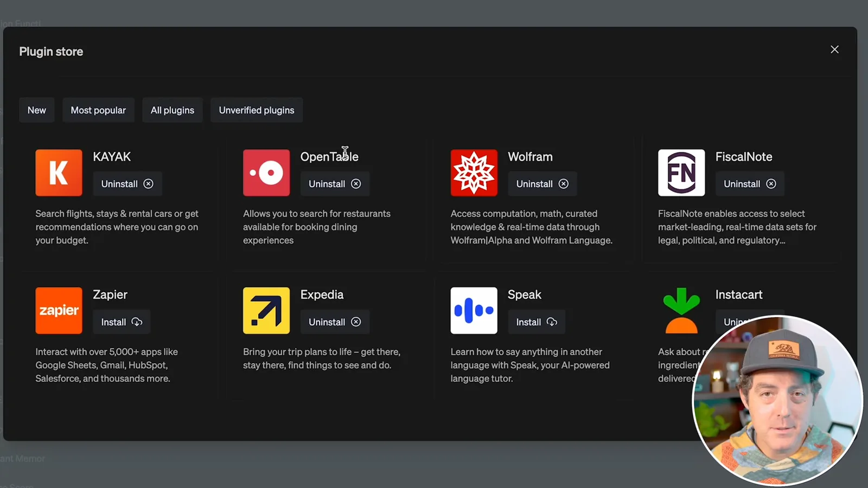Uninstall the Wolfram plugin

542,184
